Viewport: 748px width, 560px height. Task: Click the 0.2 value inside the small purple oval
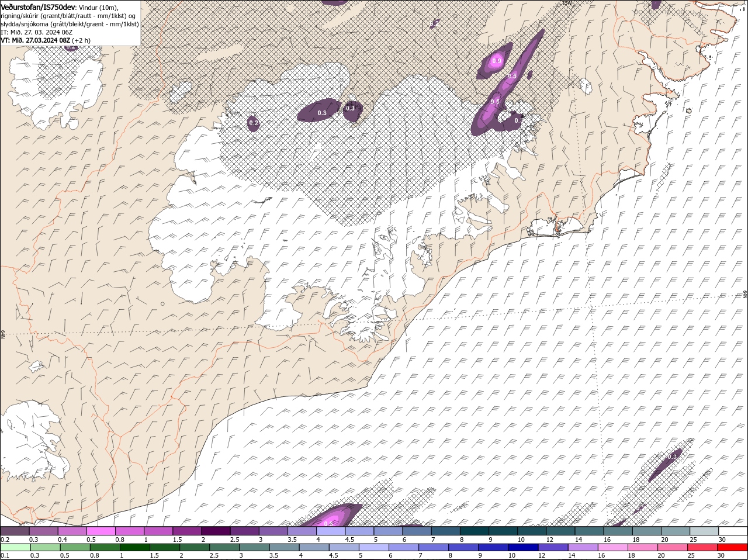coord(254,123)
